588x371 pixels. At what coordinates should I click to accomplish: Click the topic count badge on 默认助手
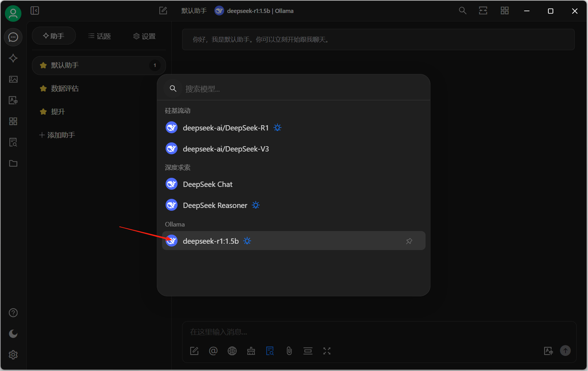coord(155,65)
